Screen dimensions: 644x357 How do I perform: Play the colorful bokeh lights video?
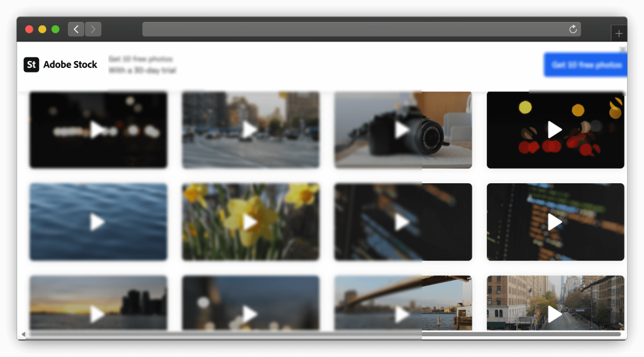tap(554, 130)
